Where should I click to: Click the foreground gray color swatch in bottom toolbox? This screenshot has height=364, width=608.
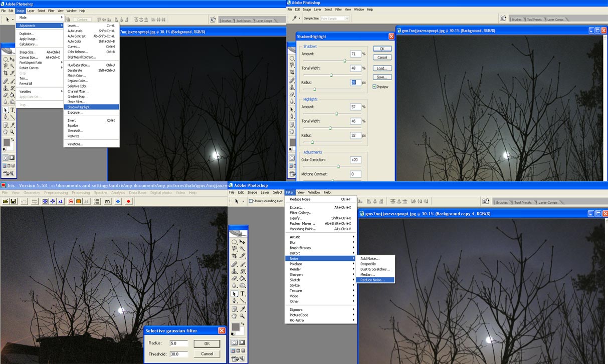[235, 326]
